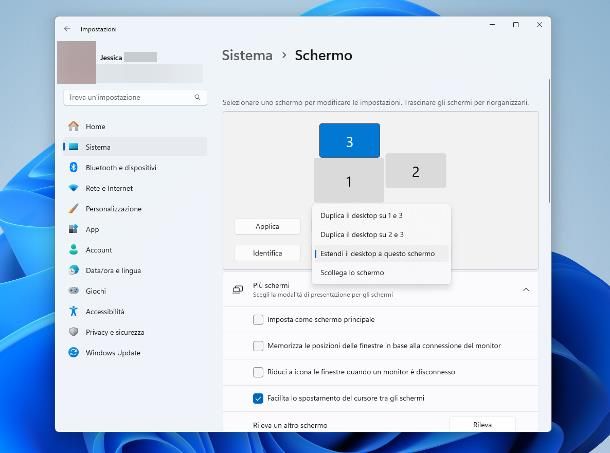Image resolution: width=610 pixels, height=453 pixels.
Task: Click the search magnifier icon
Action: [197, 97]
